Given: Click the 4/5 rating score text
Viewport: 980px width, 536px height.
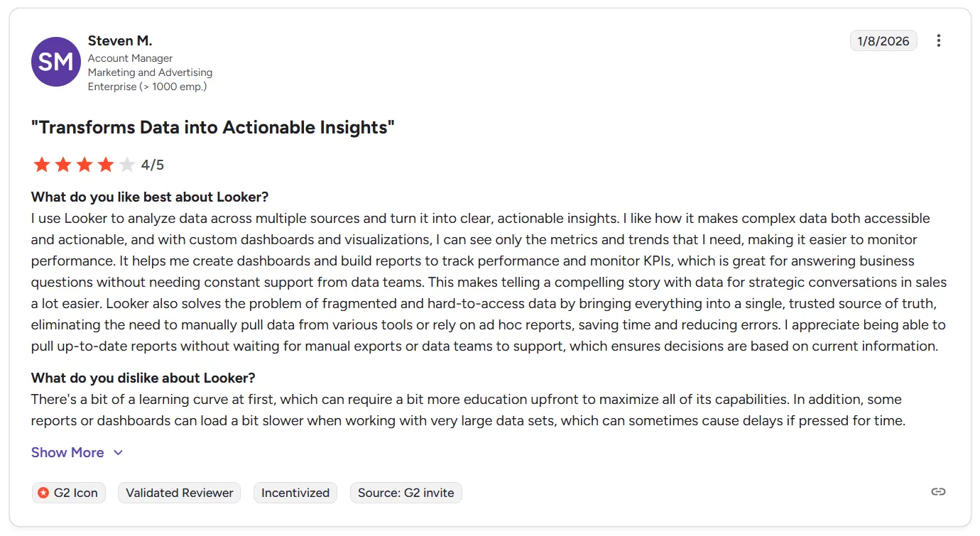Looking at the screenshot, I should pos(152,165).
